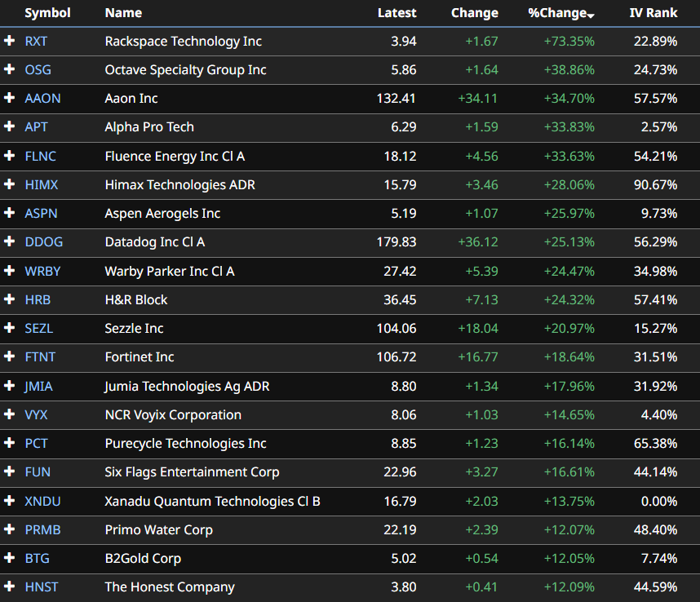This screenshot has height=602, width=700.
Task: Select The Honest Company name
Action: tap(170, 587)
